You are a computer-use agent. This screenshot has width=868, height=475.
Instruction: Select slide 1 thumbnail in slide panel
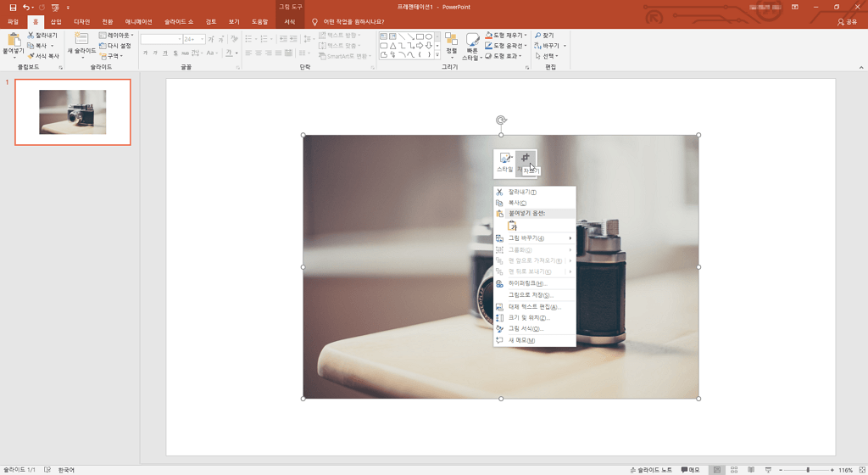click(x=73, y=112)
